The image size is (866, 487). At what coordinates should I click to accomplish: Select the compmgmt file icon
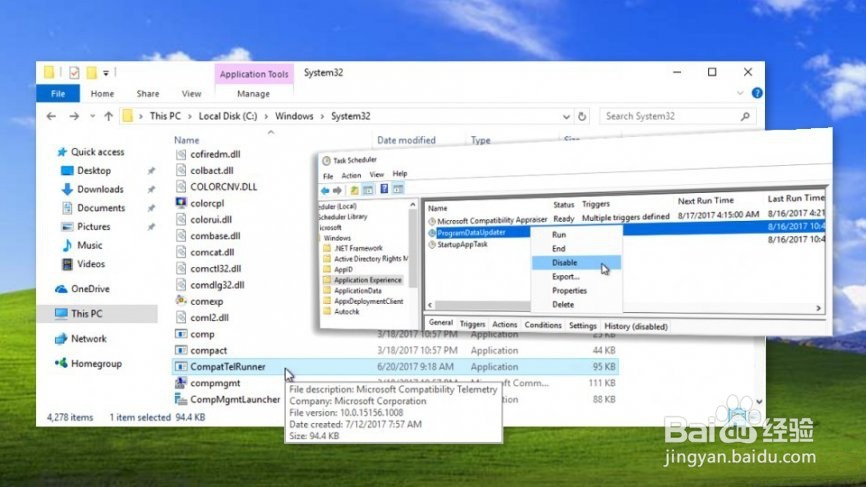click(181, 383)
